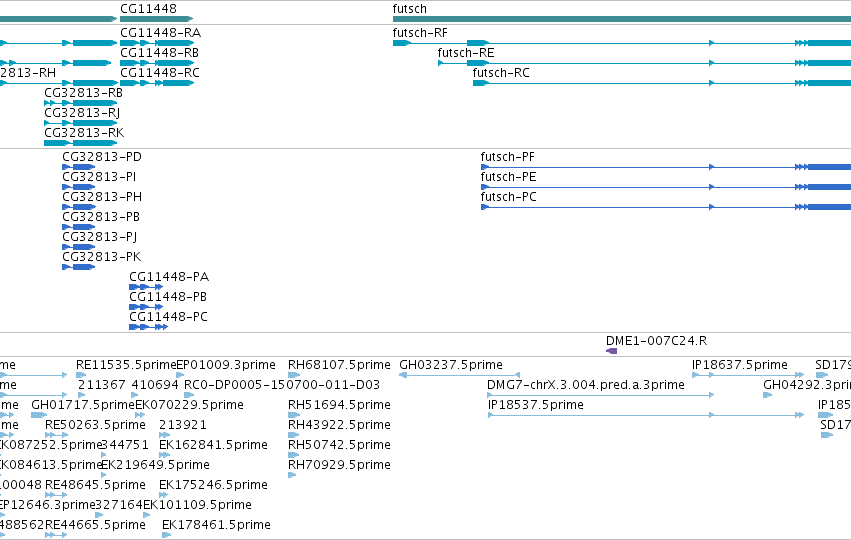Open the RH68107.5prime EST label
This screenshot has height=540, width=851.
click(339, 365)
